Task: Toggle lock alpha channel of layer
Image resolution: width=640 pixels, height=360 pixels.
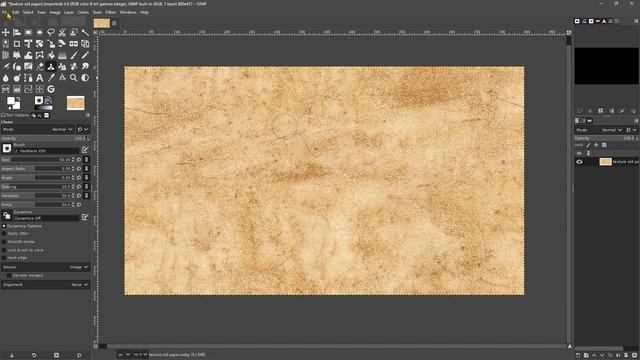Action: click(x=604, y=145)
